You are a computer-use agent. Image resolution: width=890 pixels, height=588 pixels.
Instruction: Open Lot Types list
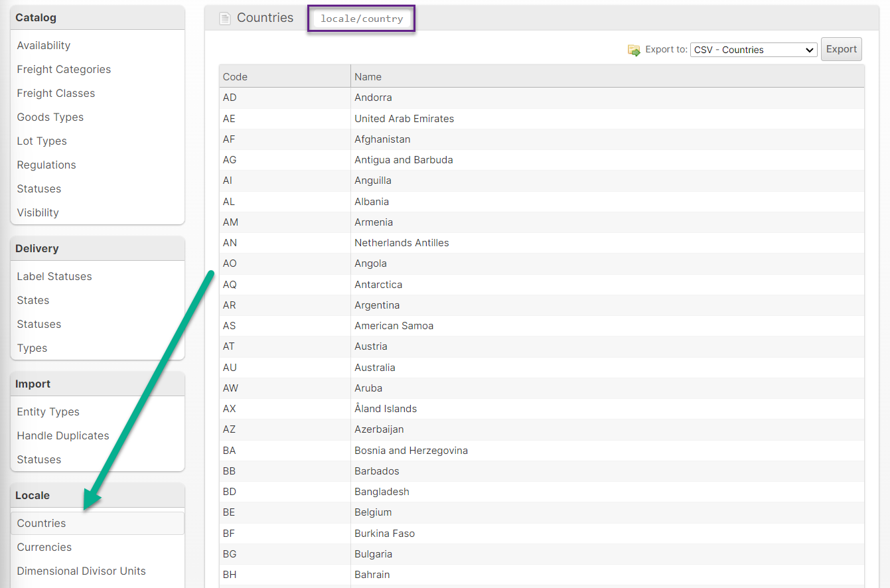point(42,141)
